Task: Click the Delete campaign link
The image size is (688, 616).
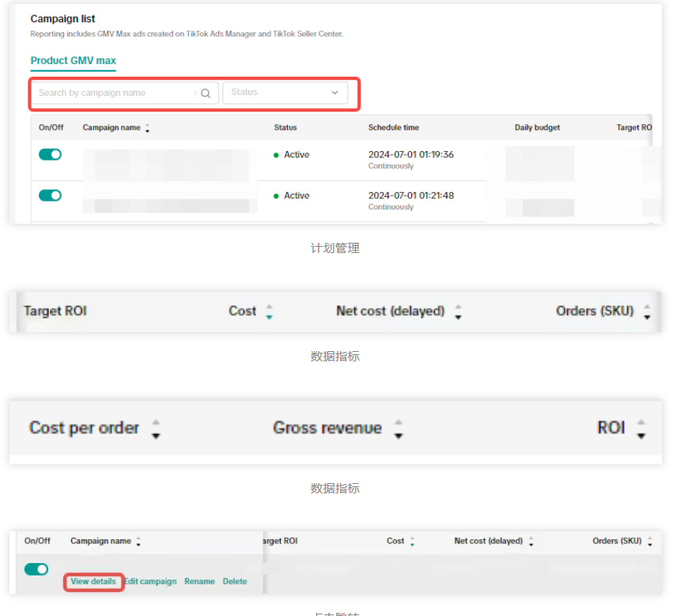Action: click(235, 581)
